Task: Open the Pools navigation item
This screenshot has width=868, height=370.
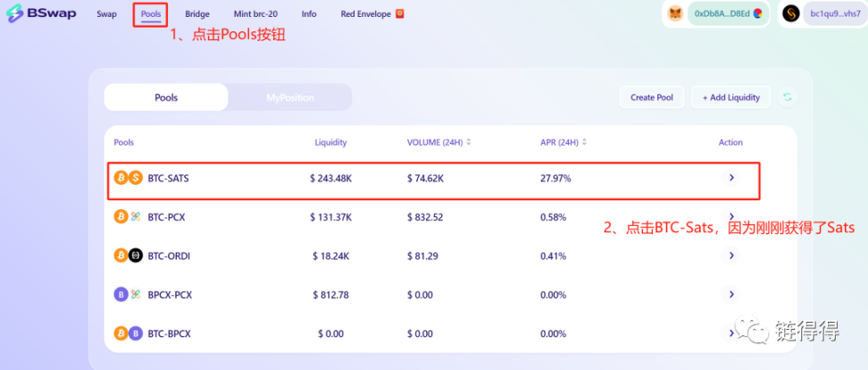Action: (x=151, y=13)
